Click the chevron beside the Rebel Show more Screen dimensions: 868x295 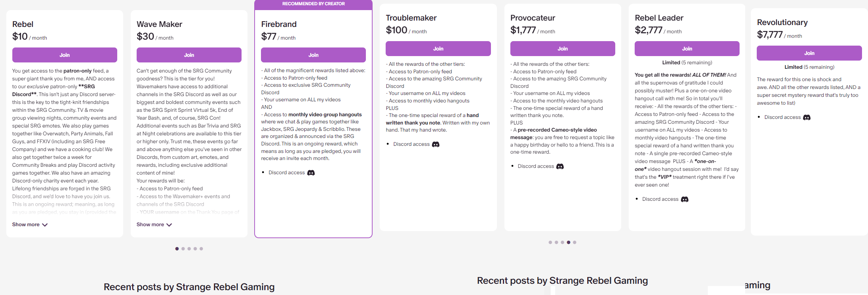(x=45, y=225)
